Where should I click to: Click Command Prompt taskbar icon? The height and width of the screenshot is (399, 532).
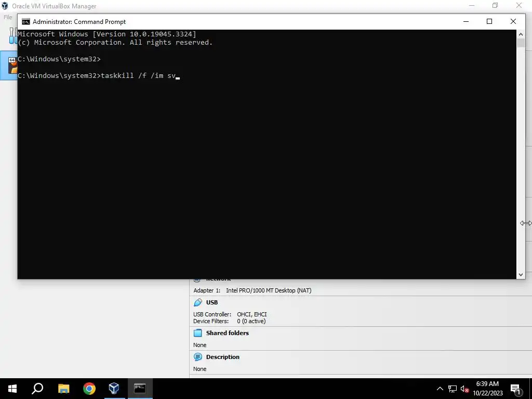point(140,389)
